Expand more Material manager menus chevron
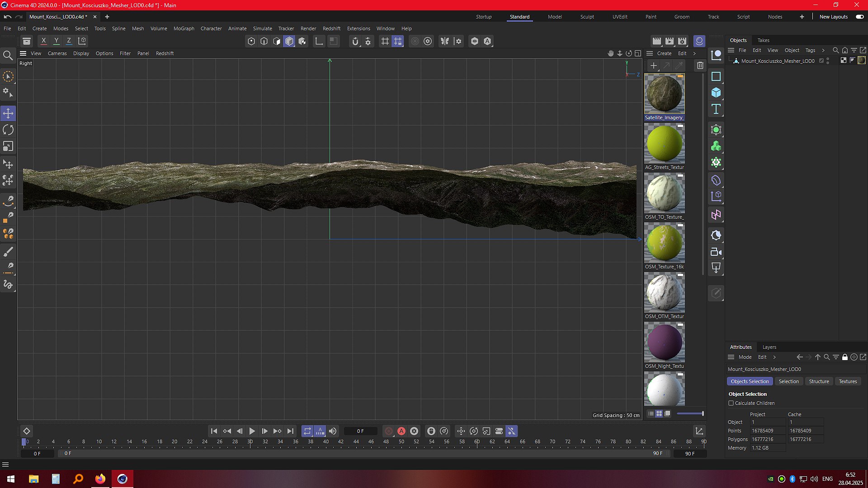 click(x=694, y=53)
